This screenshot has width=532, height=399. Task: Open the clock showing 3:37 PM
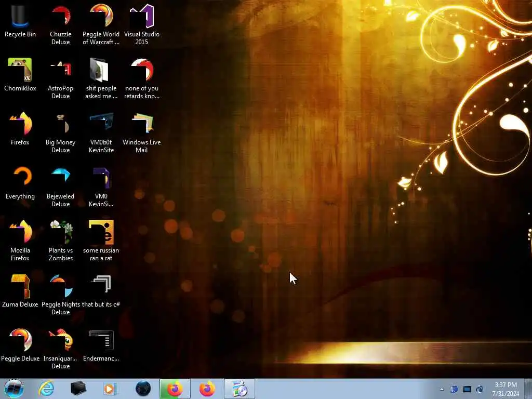click(x=506, y=389)
